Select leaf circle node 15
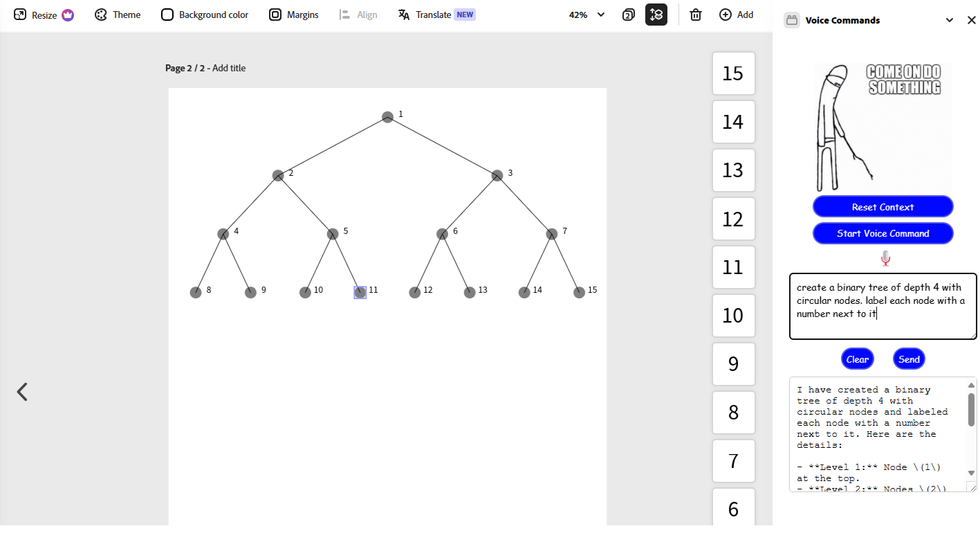This screenshot has width=980, height=533. coord(579,292)
